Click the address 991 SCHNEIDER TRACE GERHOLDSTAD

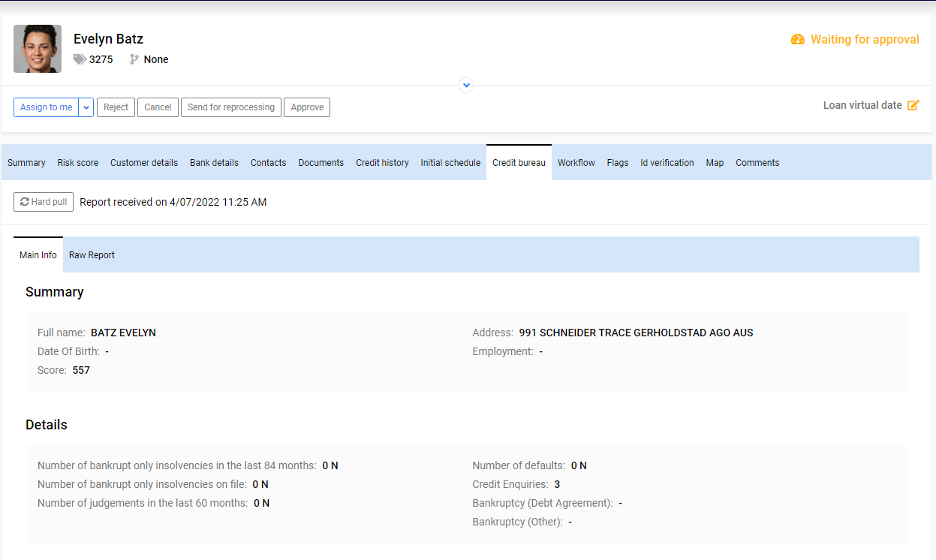[x=636, y=333]
